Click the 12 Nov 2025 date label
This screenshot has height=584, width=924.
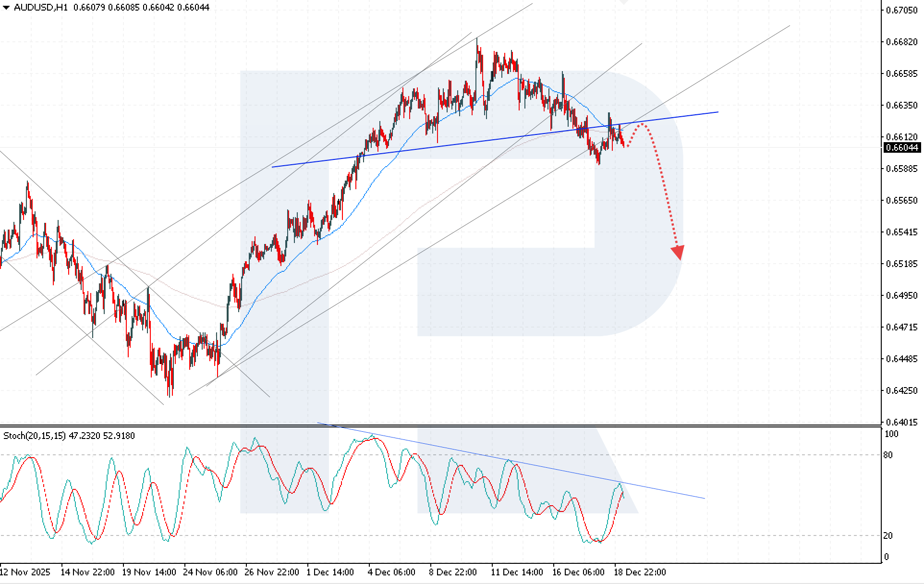tap(25, 572)
